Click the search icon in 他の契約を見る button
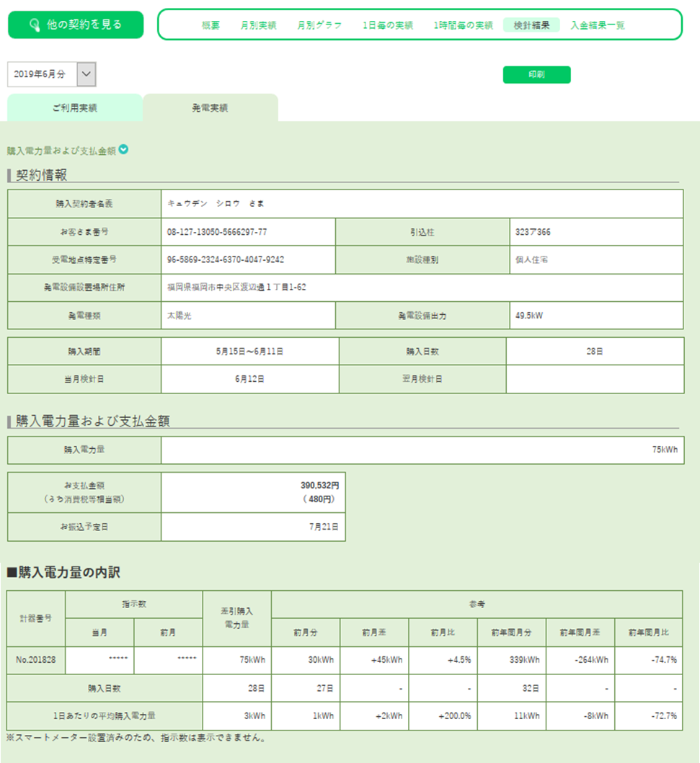The width and height of the screenshot is (700, 763). click(x=35, y=24)
